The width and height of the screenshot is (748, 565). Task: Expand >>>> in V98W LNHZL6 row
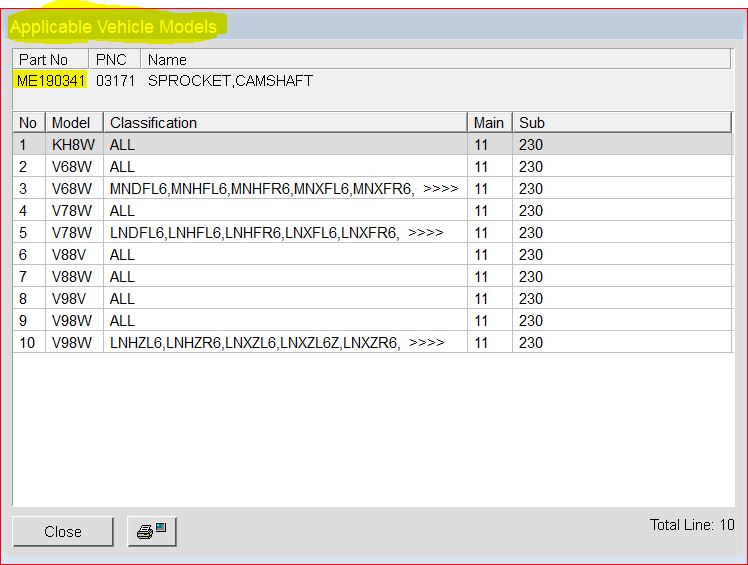tap(427, 343)
